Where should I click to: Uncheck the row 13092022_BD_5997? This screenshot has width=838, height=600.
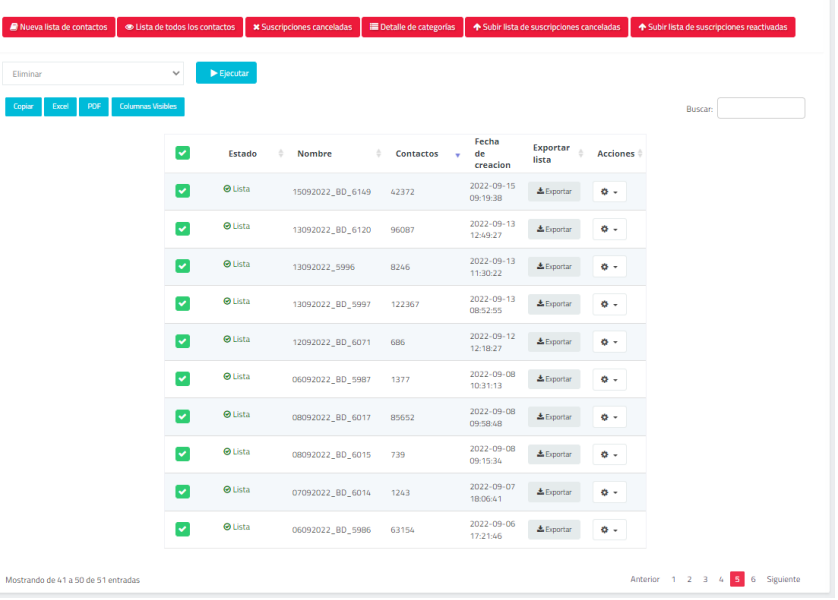click(183, 303)
